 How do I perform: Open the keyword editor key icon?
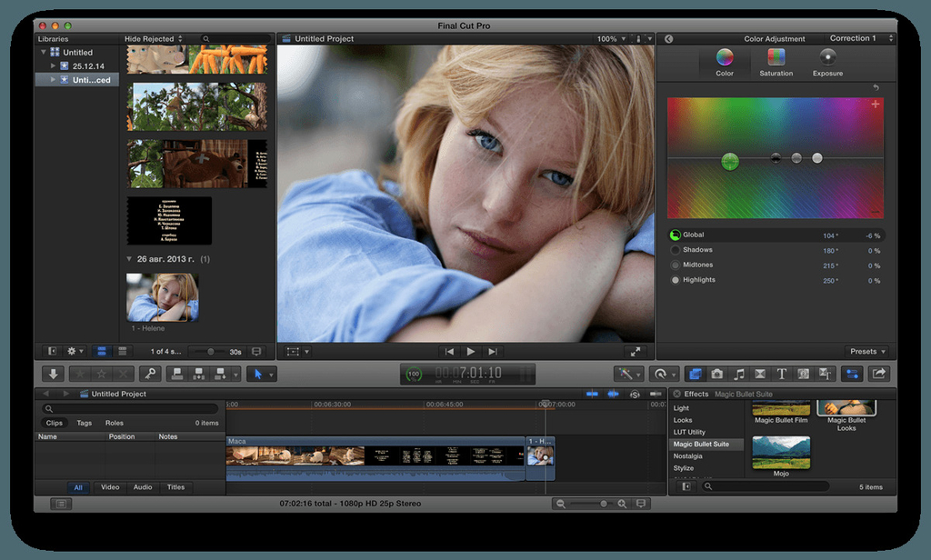(x=151, y=374)
